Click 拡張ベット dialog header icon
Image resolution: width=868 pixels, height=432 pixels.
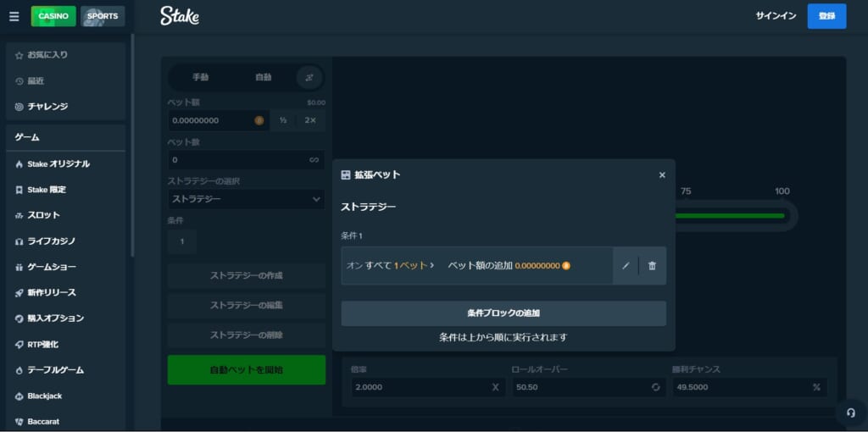[346, 175]
